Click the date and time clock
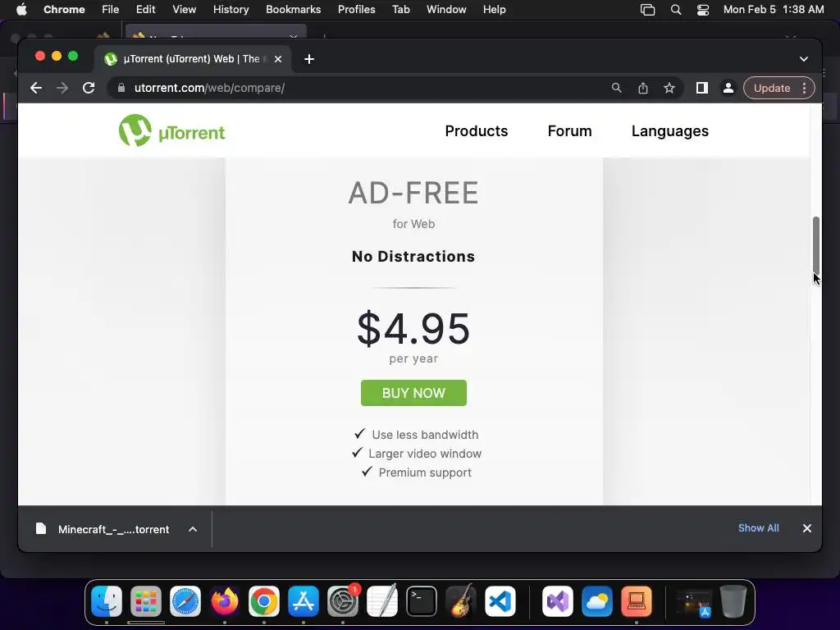Viewport: 840px width, 630px height. 774,10
